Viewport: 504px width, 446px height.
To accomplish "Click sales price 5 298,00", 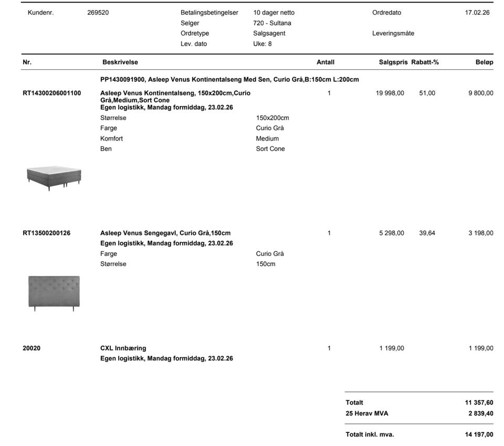I will click(x=392, y=233).
